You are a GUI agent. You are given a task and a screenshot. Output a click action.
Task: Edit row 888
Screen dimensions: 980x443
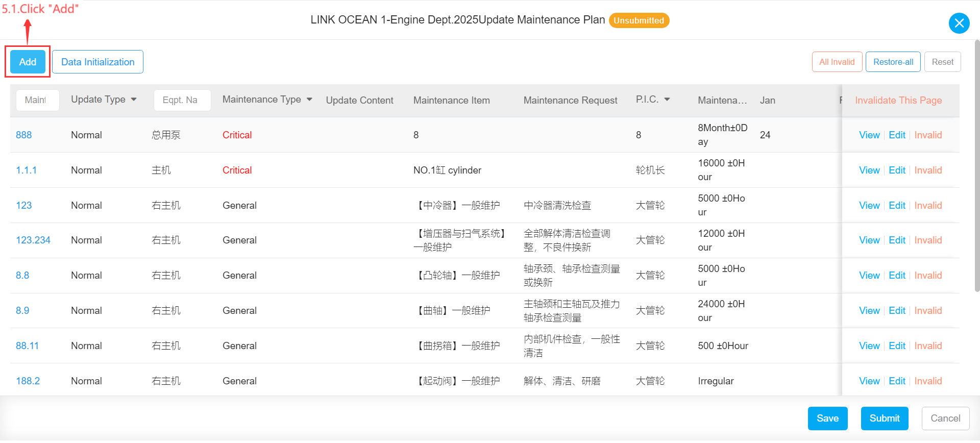tap(897, 135)
